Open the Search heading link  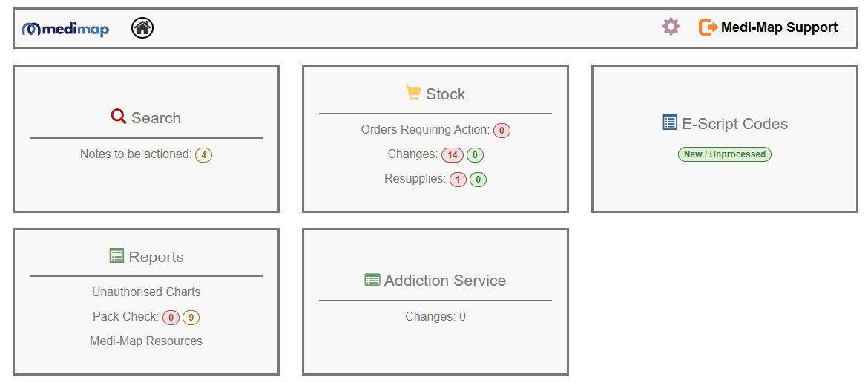tap(156, 118)
